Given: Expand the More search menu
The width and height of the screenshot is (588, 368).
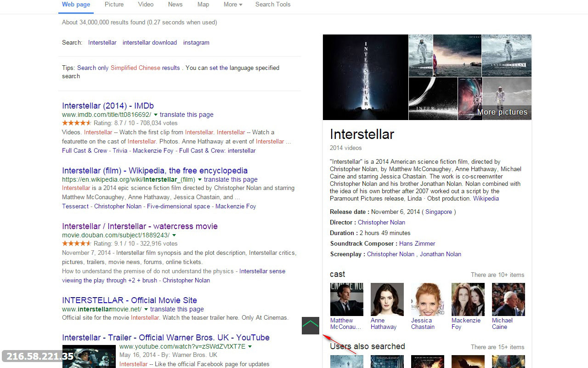Looking at the screenshot, I should [233, 5].
